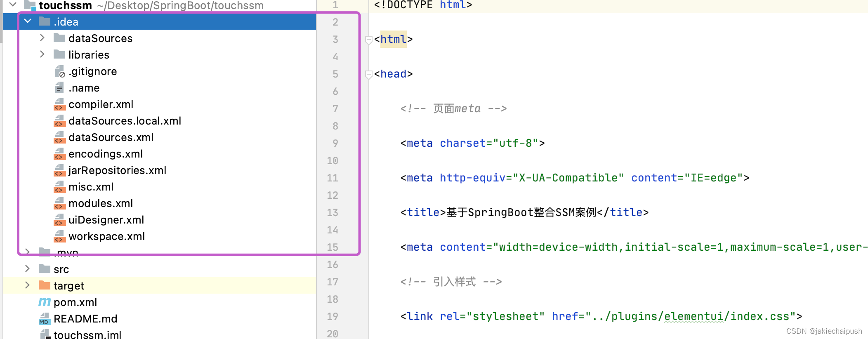Screen dimensions: 868x339
Task: Click the jarRepositories.xml file icon
Action: pyautogui.click(x=60, y=170)
